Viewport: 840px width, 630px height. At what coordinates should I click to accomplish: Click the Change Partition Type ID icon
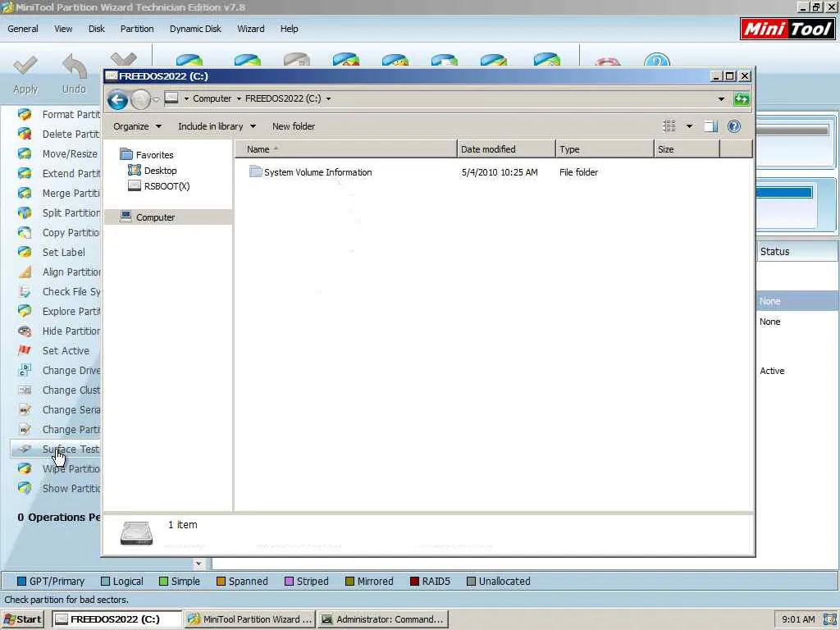tap(25, 430)
